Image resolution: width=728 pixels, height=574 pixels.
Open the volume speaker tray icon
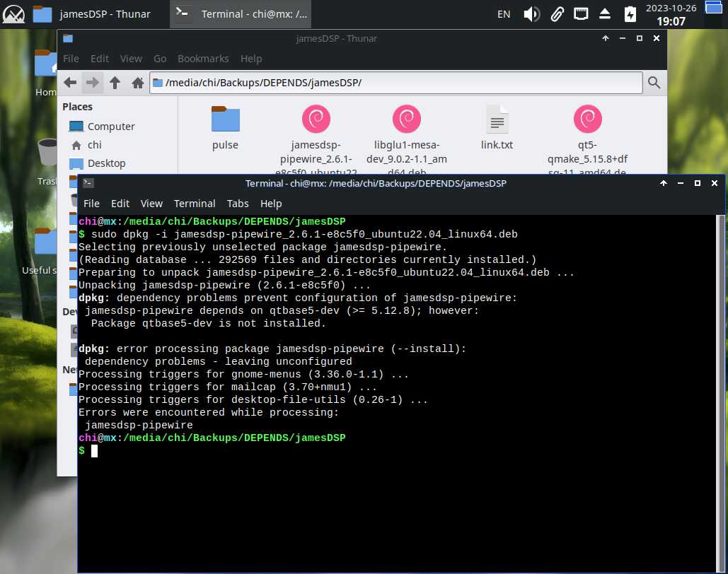click(531, 14)
